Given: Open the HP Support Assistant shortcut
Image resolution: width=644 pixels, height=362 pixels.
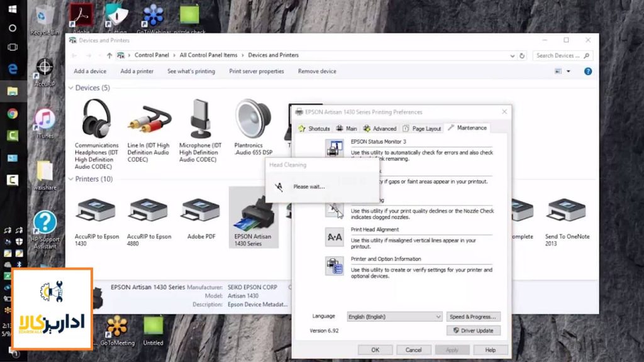Looking at the screenshot, I should [x=45, y=230].
